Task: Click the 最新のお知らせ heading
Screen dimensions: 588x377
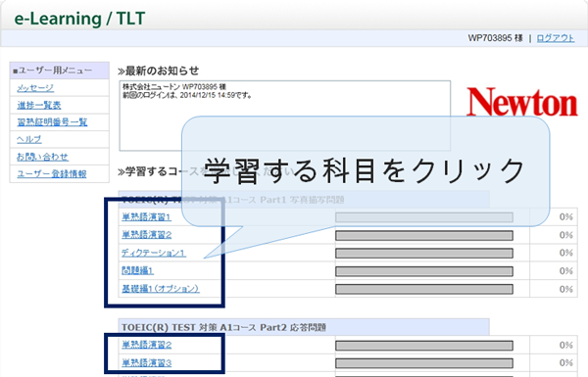Action: [x=158, y=71]
